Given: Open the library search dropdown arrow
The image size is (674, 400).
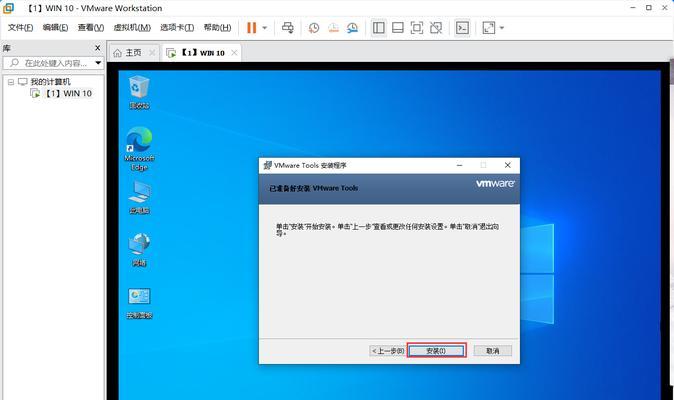Looking at the screenshot, I should point(98,63).
